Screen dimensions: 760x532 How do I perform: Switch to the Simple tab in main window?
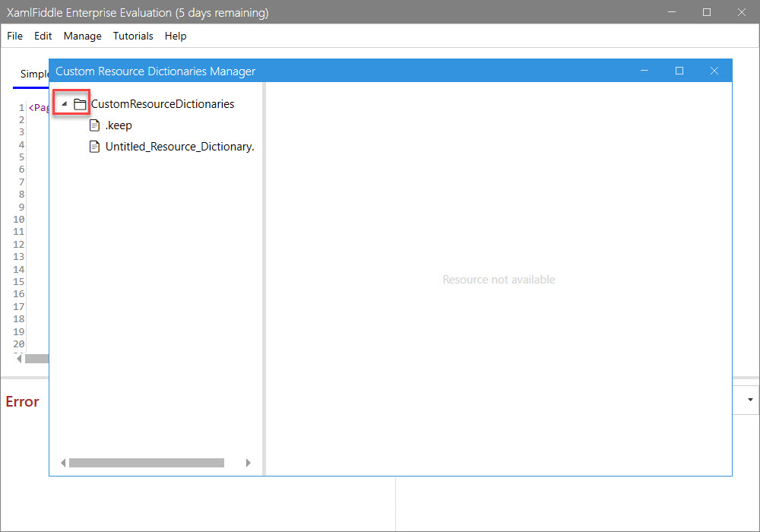[34, 74]
